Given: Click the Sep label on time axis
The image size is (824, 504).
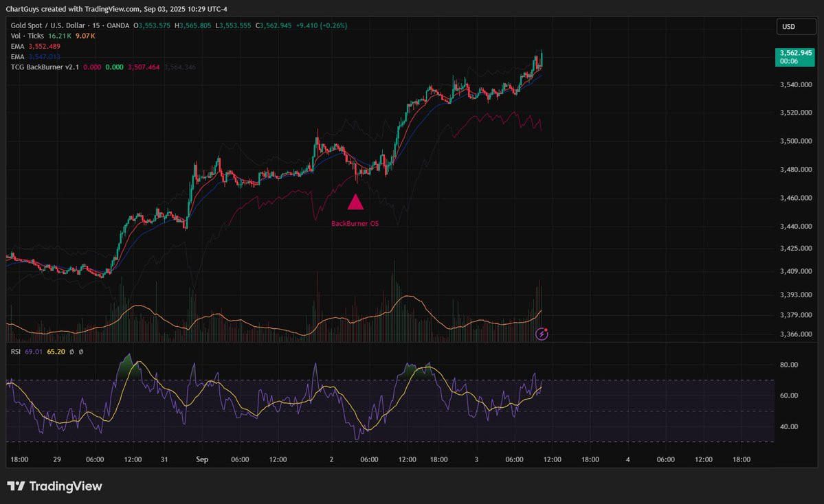Looking at the screenshot, I should coord(202,459).
